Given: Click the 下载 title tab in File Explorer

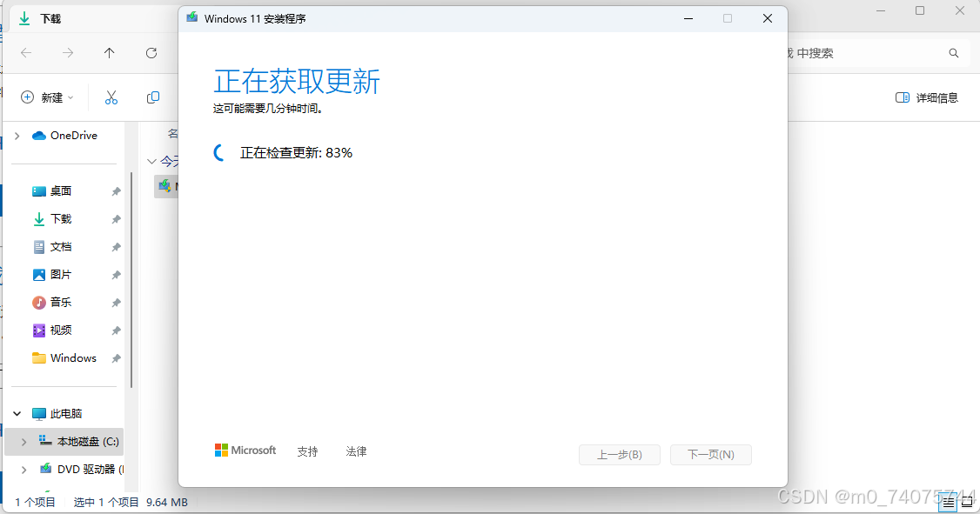Looking at the screenshot, I should pyautogui.click(x=50, y=19).
